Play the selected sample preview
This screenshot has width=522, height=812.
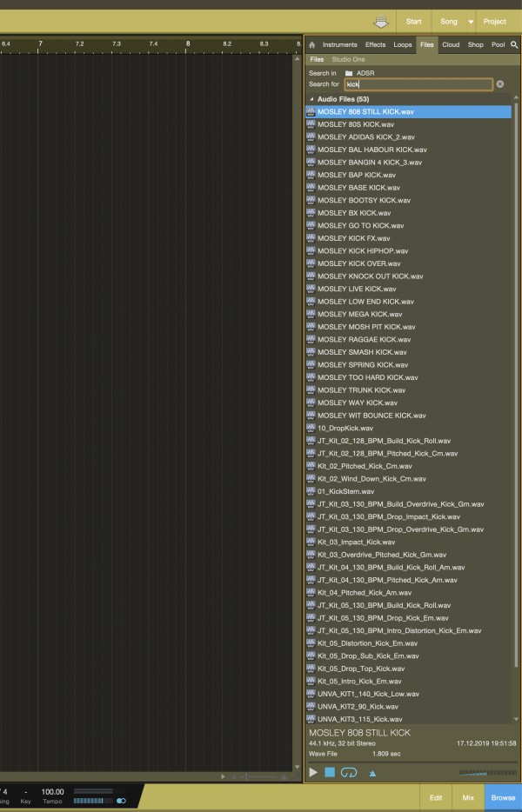pos(313,772)
